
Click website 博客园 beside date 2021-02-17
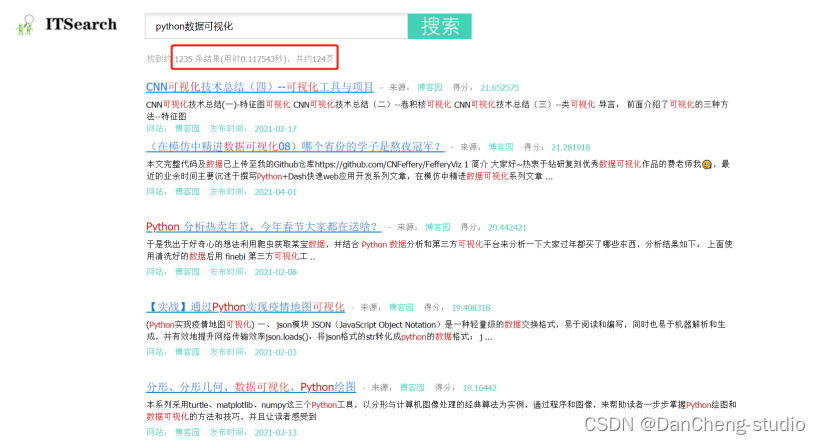coord(187,129)
